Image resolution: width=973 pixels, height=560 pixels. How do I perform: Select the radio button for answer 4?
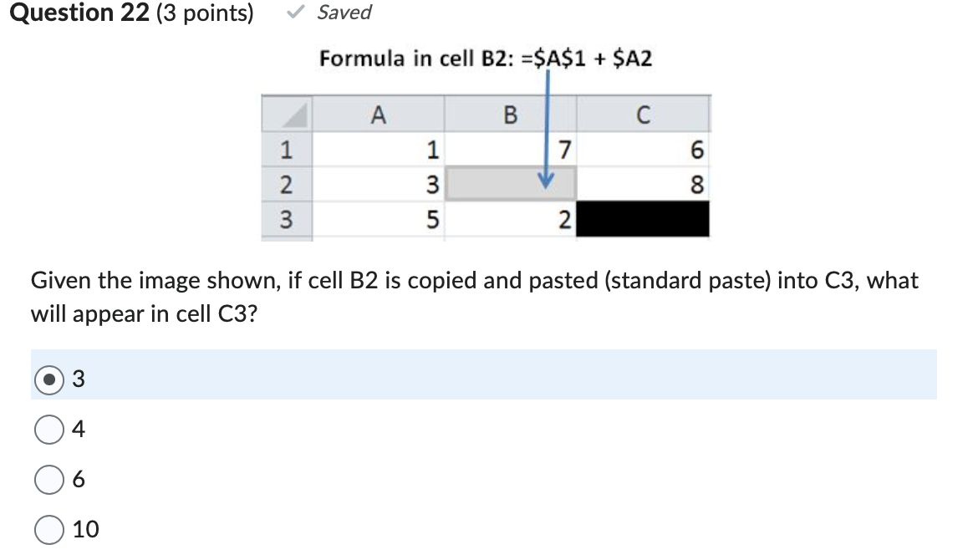coord(48,429)
